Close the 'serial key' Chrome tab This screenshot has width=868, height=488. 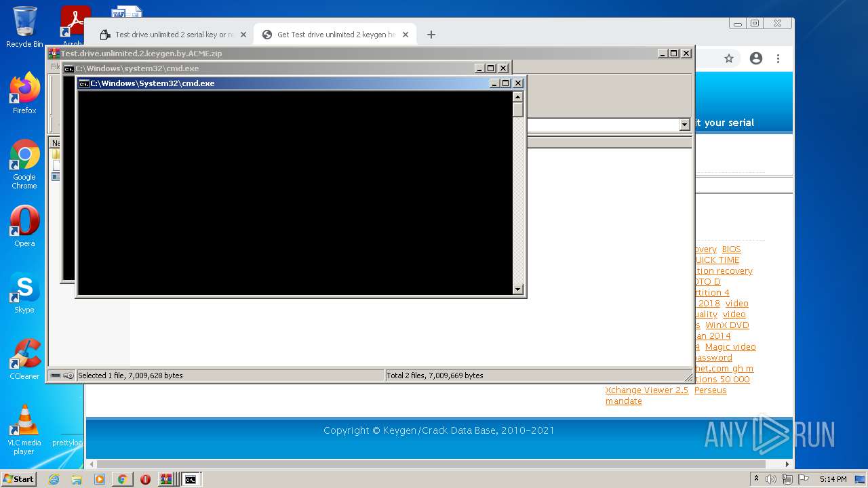point(243,35)
